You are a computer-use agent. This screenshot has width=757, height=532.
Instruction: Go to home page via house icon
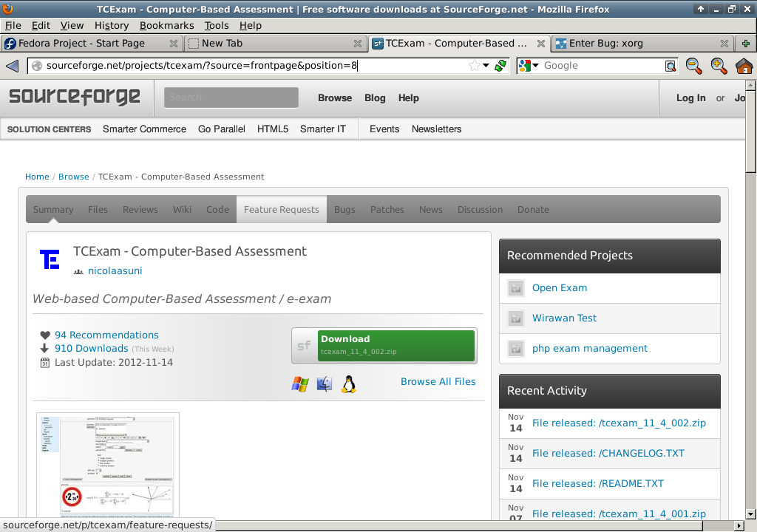coord(744,66)
